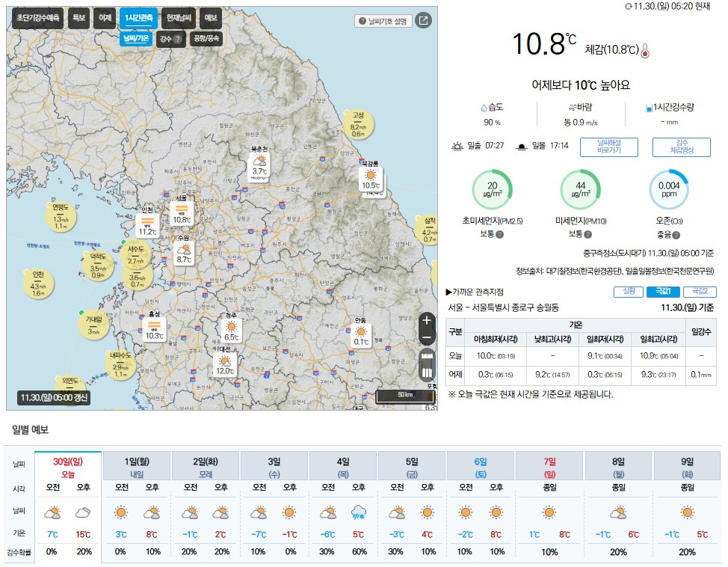
Task: Select the 1시간관측 map tab
Action: (x=138, y=18)
